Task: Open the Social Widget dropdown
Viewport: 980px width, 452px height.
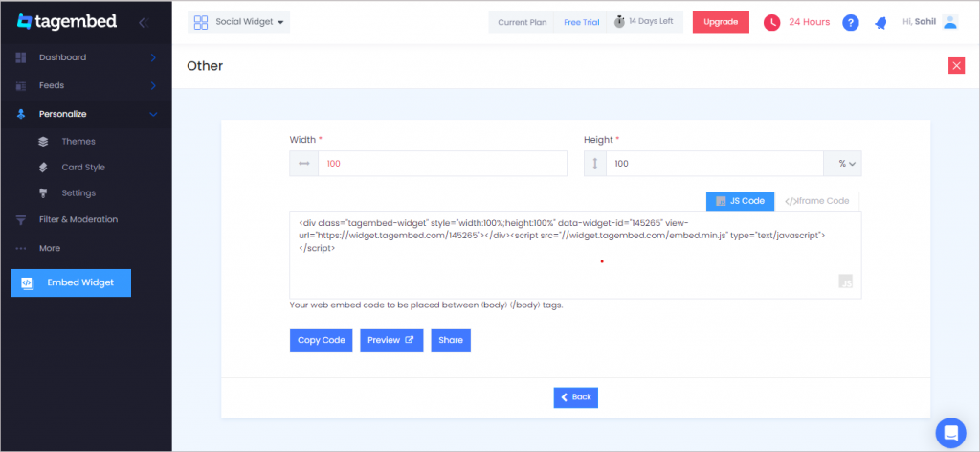Action: (238, 23)
